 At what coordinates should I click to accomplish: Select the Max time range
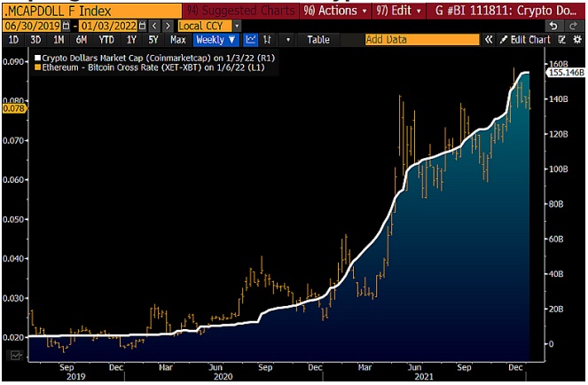point(177,40)
